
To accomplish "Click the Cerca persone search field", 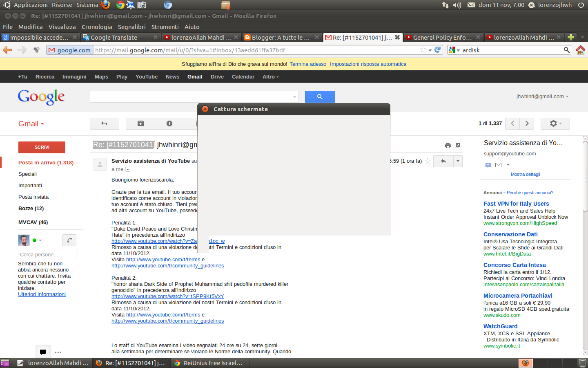I will tap(47, 254).
